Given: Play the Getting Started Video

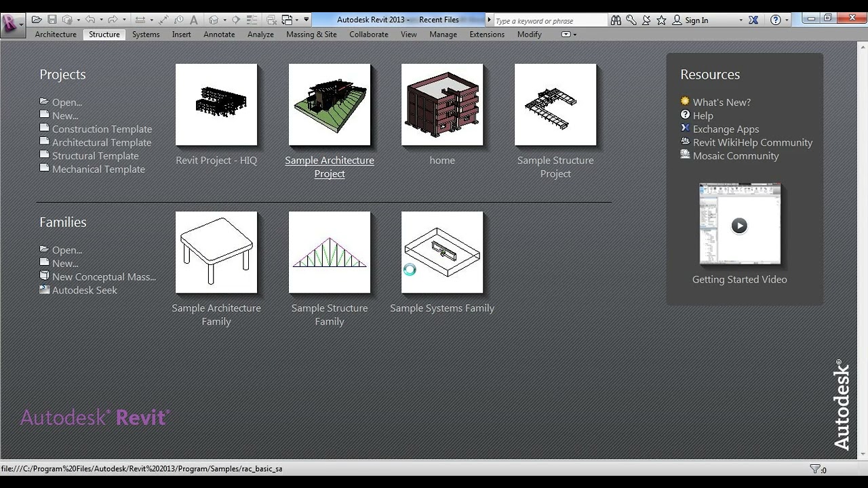Looking at the screenshot, I should (x=740, y=225).
